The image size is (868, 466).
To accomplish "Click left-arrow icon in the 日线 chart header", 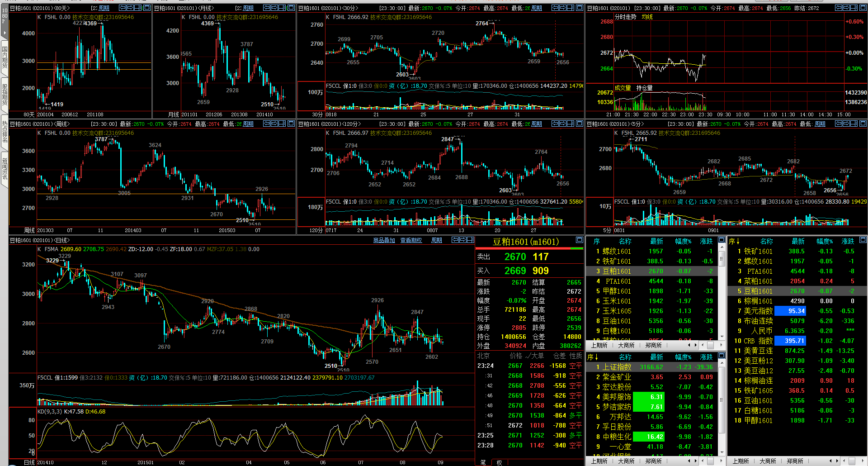I will point(455,240).
